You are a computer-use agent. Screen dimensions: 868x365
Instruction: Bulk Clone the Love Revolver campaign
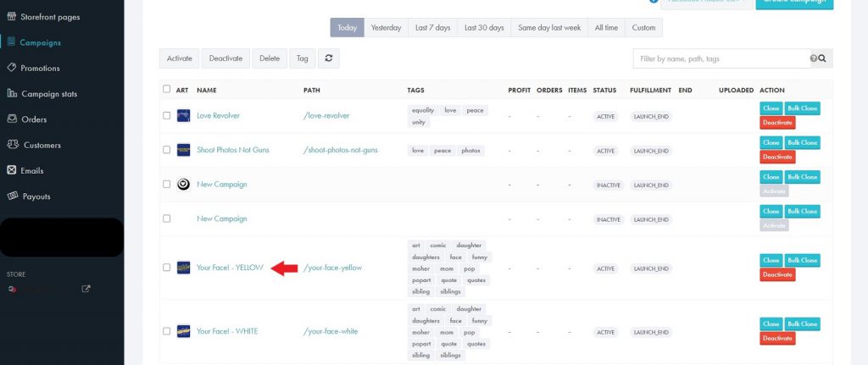(x=802, y=108)
